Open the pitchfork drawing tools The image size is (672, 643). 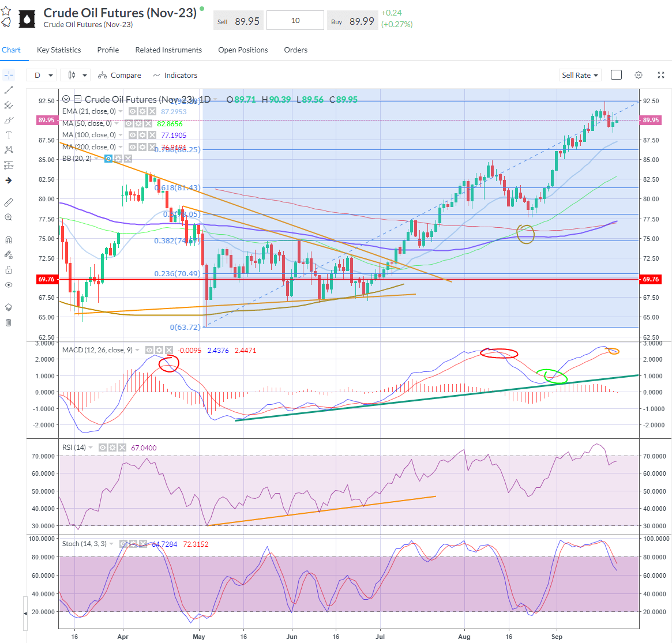click(9, 105)
